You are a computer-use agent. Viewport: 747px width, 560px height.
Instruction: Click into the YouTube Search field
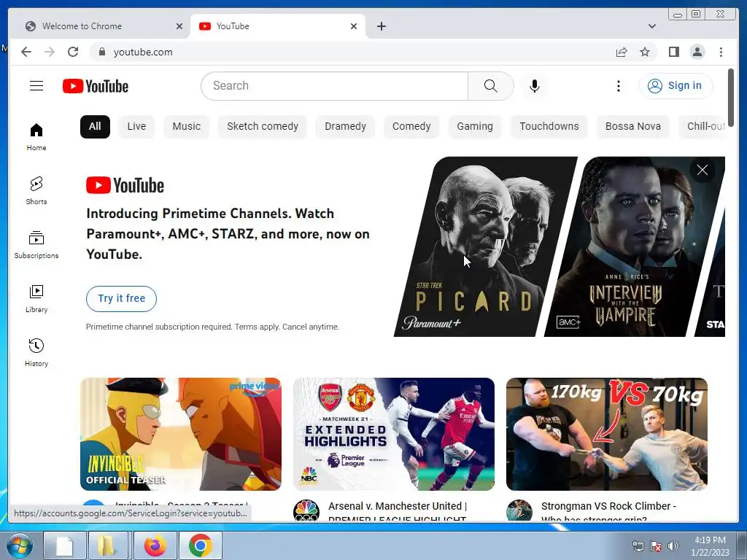(334, 86)
